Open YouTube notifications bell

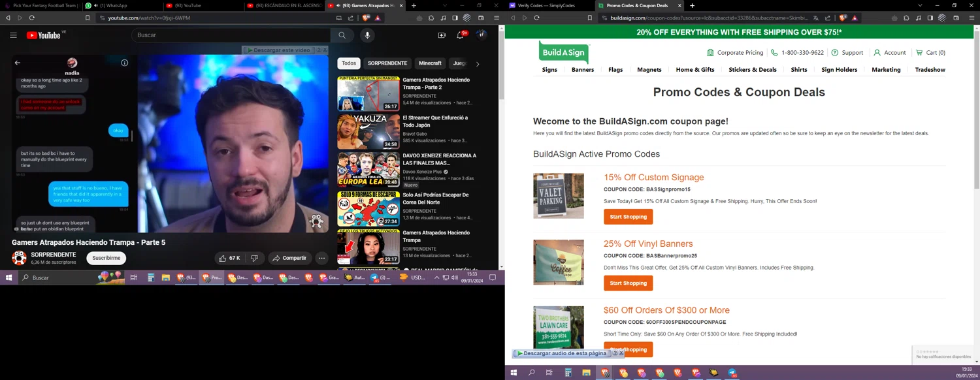460,35
